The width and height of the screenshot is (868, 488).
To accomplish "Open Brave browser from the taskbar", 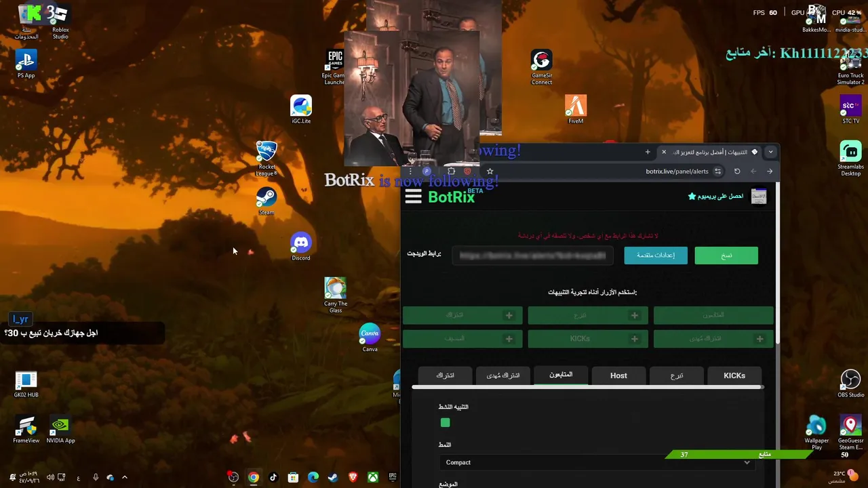I will point(353,477).
